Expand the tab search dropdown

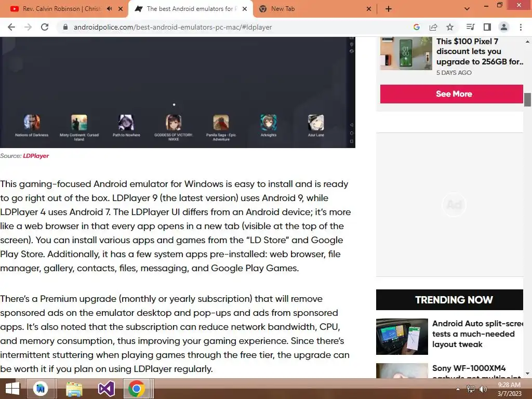coord(467,9)
